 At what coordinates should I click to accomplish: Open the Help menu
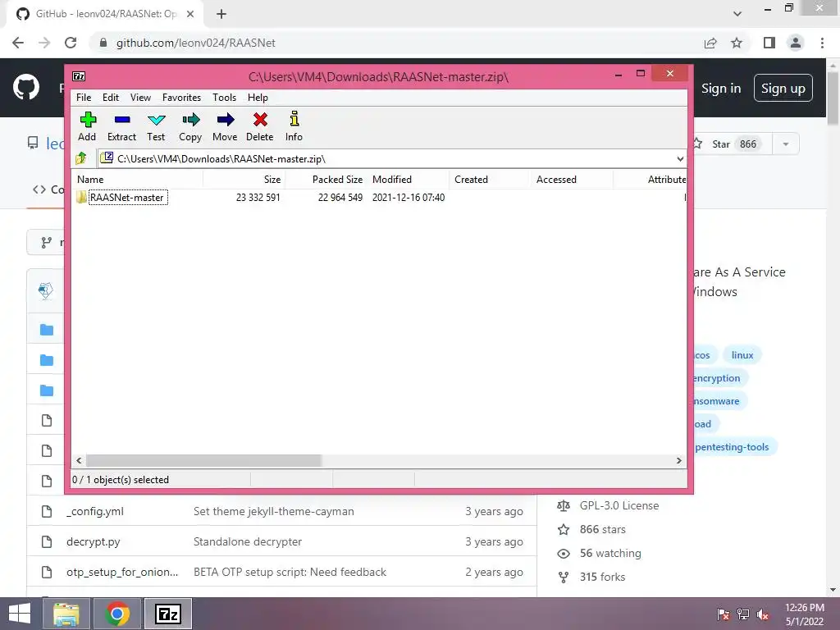pyautogui.click(x=258, y=98)
